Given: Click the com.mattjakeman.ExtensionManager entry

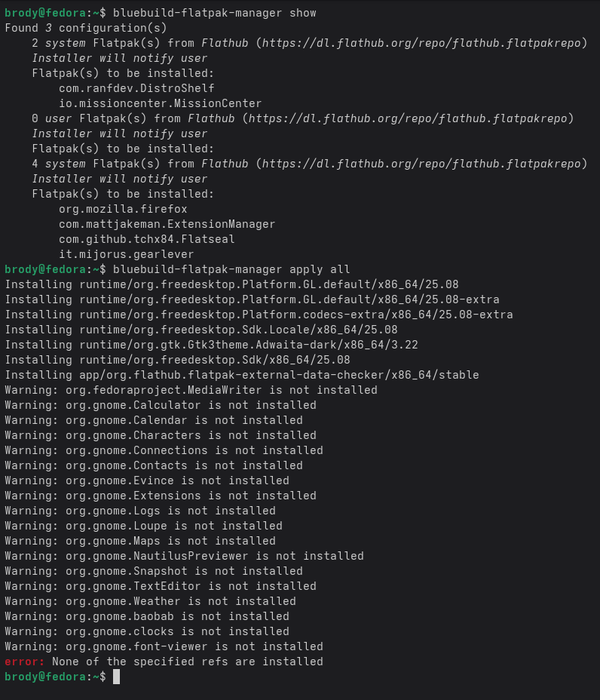Looking at the screenshot, I should tap(167, 224).
